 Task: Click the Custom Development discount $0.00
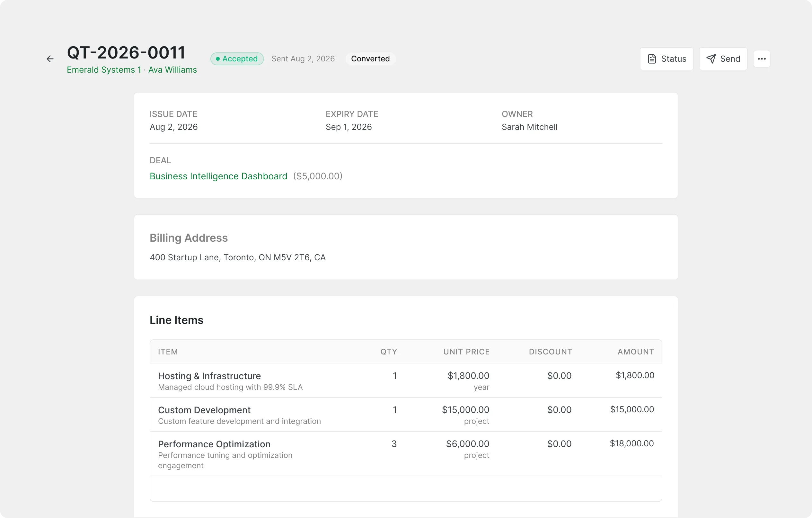click(560, 410)
